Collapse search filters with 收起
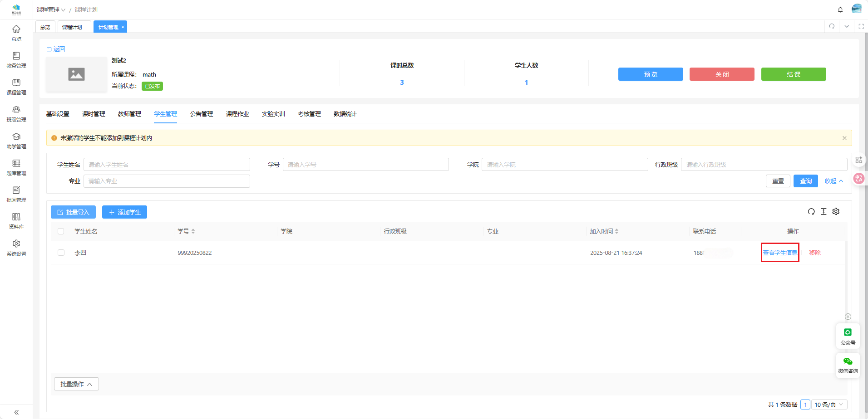The width and height of the screenshot is (868, 419). (833, 181)
